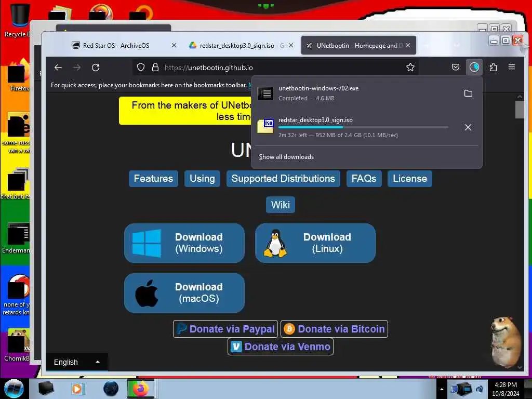Show hidden system tray icons arrow
The width and height of the screenshot is (532, 399).
442,389
